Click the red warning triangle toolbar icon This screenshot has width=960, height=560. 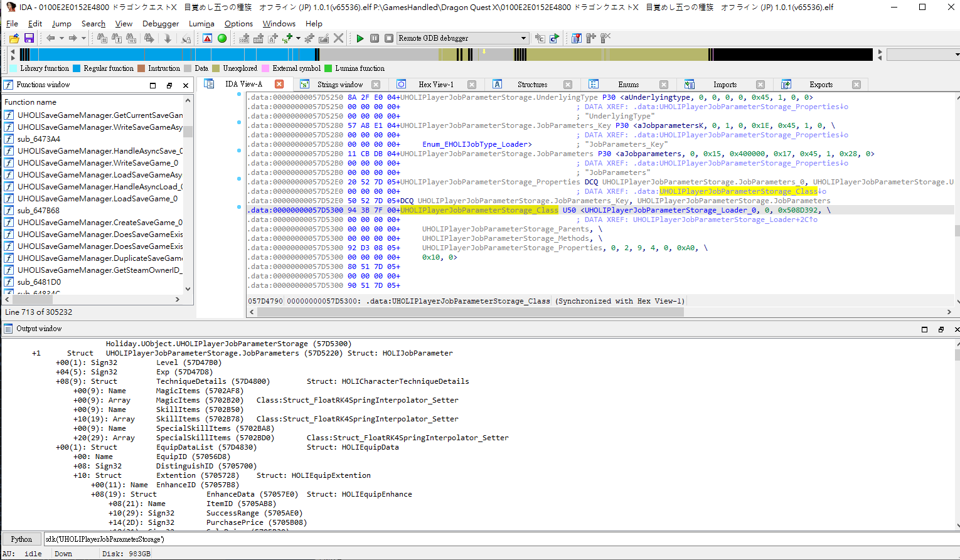tap(208, 38)
